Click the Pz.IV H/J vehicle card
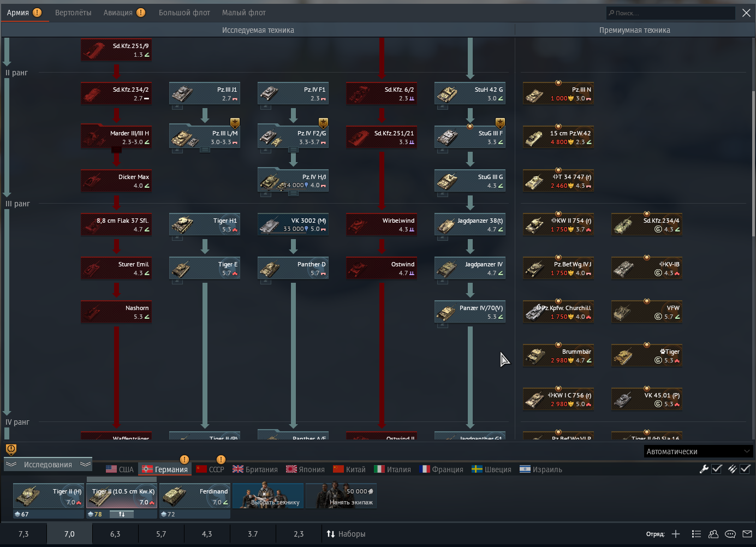This screenshot has width=756, height=547. pos(293,181)
